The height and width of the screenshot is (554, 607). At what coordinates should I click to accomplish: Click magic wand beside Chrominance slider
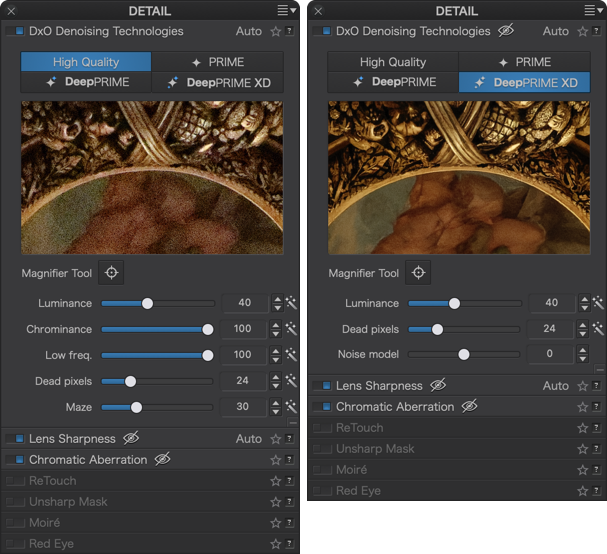pyautogui.click(x=291, y=329)
